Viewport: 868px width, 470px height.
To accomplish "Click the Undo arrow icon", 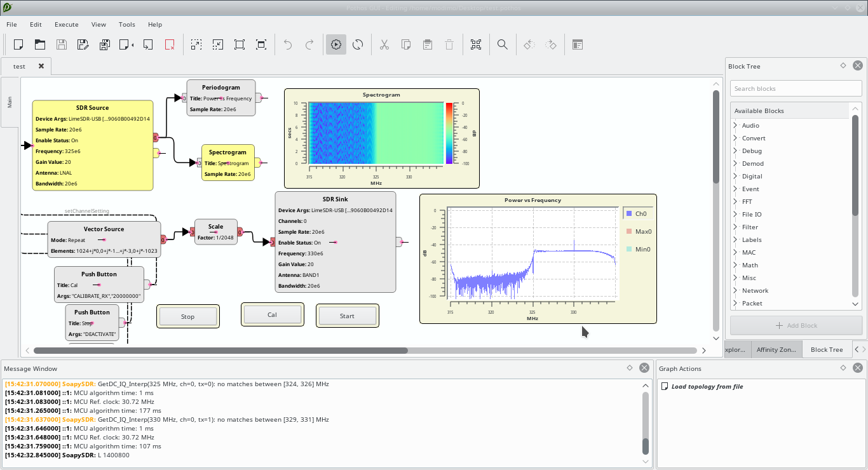I will tap(288, 44).
